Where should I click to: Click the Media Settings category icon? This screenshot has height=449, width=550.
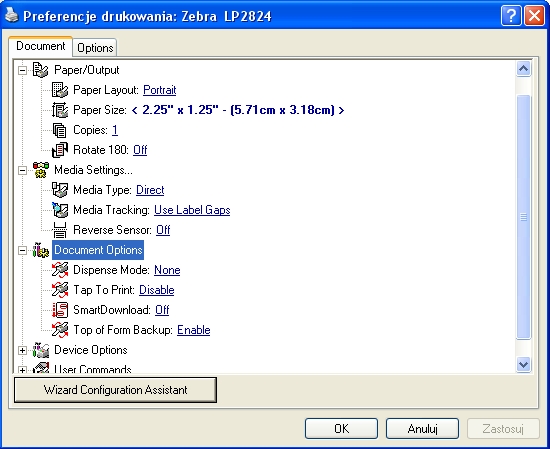(41, 170)
